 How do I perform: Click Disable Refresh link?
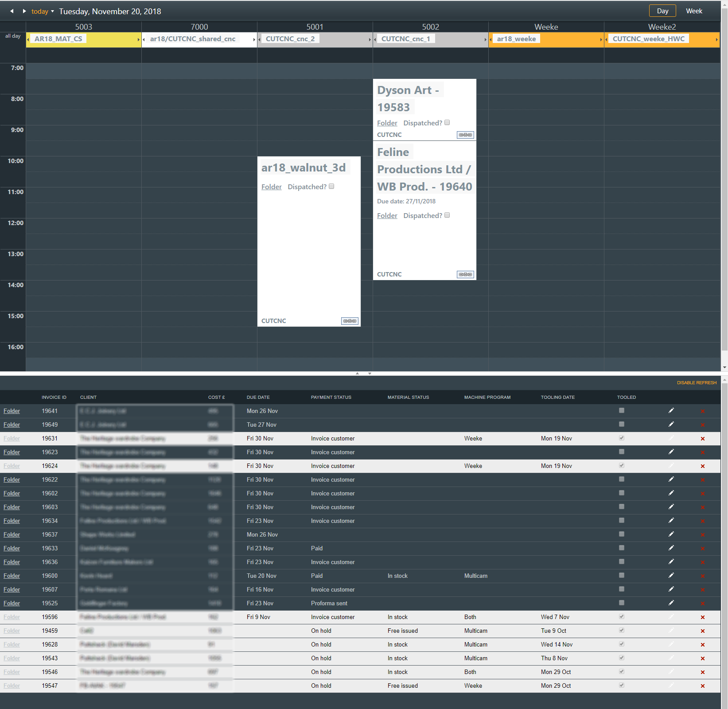coord(696,382)
